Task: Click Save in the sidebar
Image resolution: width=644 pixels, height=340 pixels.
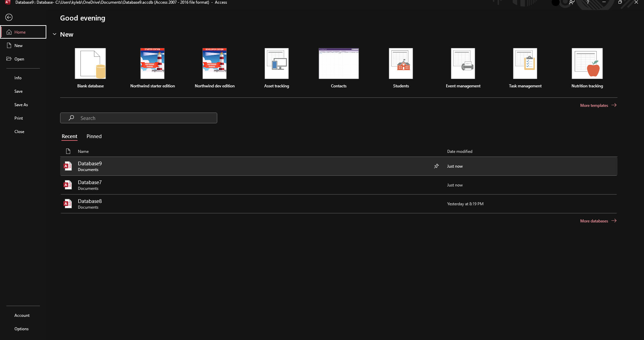Action: [23, 91]
